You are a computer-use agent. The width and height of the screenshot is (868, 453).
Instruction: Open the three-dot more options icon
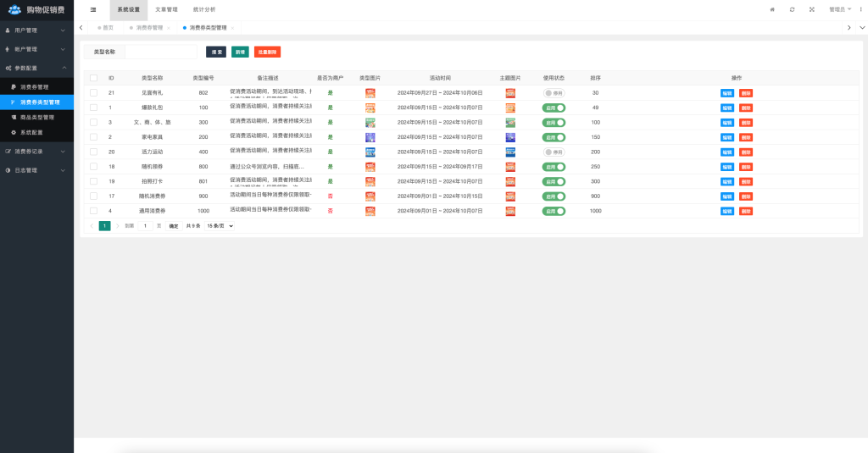tap(862, 9)
